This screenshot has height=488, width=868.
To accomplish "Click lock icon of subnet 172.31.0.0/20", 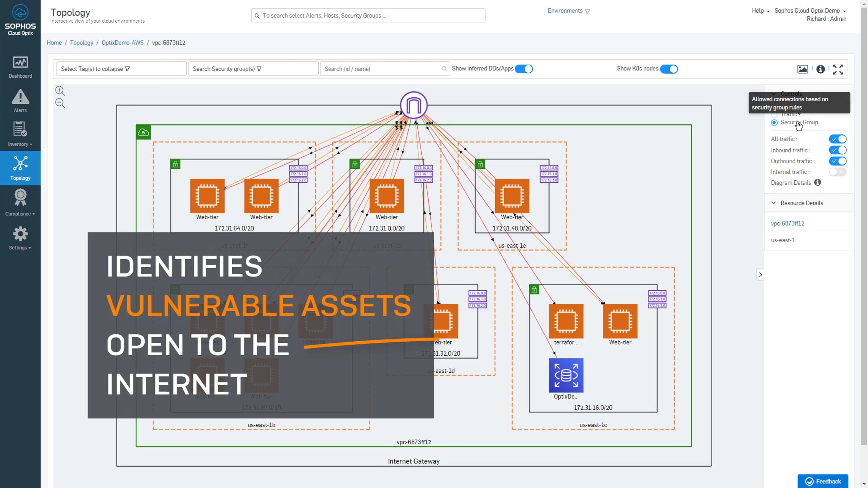I will (x=355, y=164).
